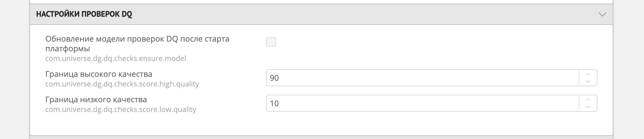Click the checks.ensure.model property key text
644x139 pixels.
pos(116,58)
